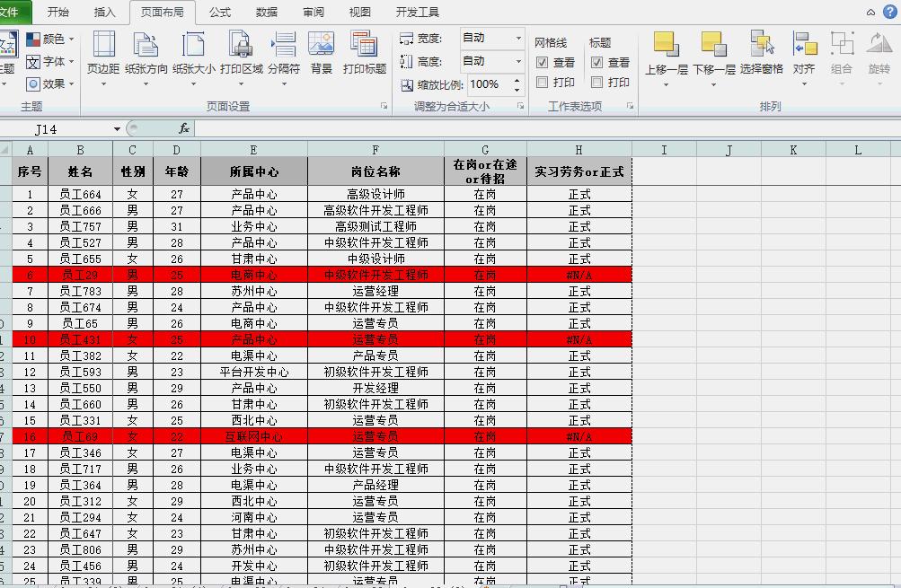Open the 宽度 自动 dropdown

pyautogui.click(x=518, y=39)
